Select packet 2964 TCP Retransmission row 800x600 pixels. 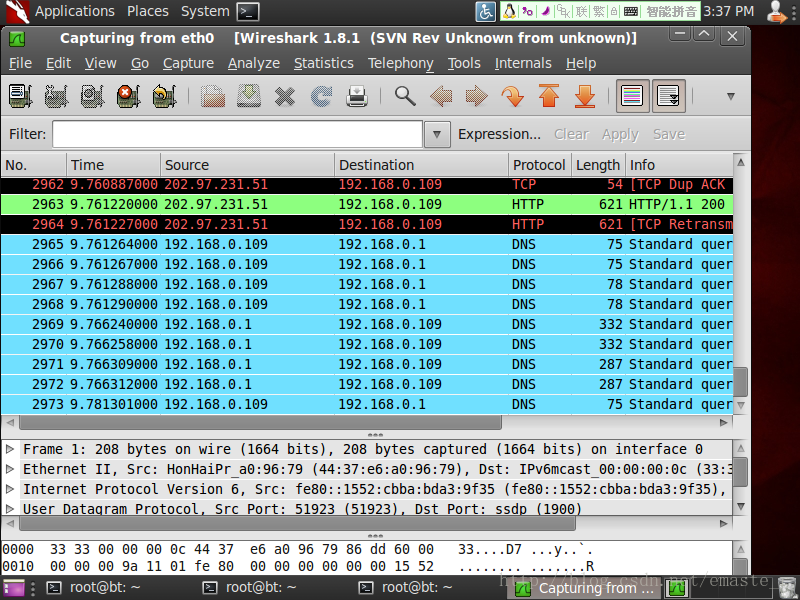[x=367, y=224]
